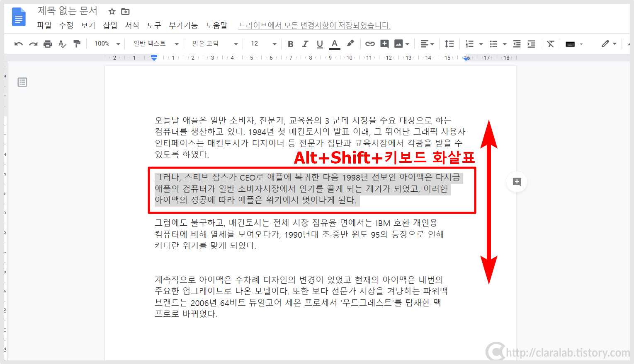Expand the insert image dropdown arrow
This screenshot has width=634, height=364.
coord(408,44)
